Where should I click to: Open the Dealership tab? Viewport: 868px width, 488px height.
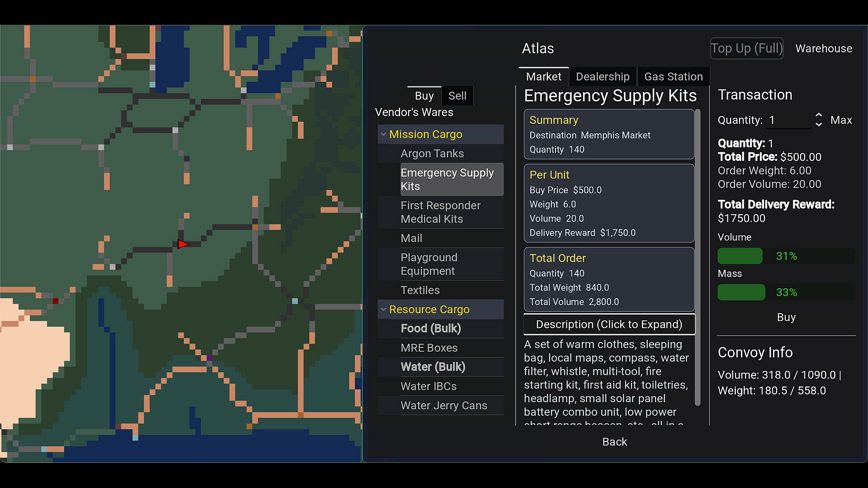click(602, 76)
